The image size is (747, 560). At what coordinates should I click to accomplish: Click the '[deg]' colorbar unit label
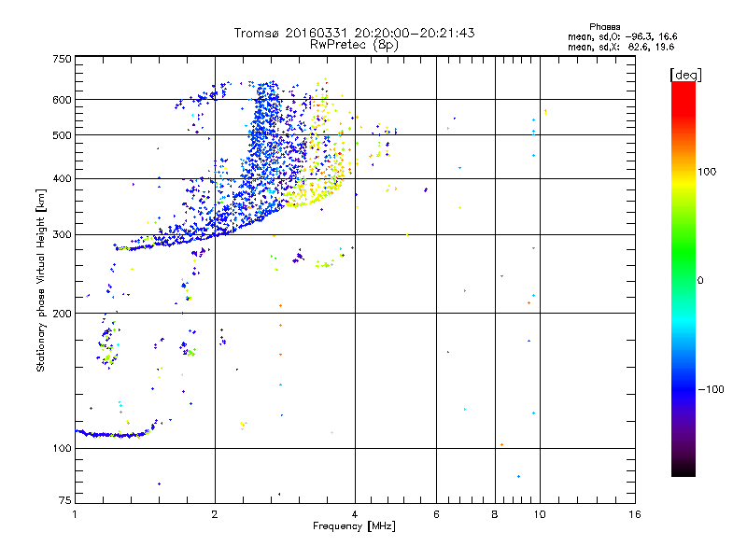click(685, 75)
